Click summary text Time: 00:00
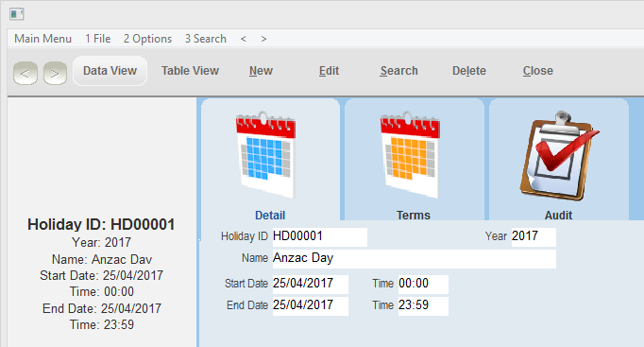 pyautogui.click(x=102, y=292)
